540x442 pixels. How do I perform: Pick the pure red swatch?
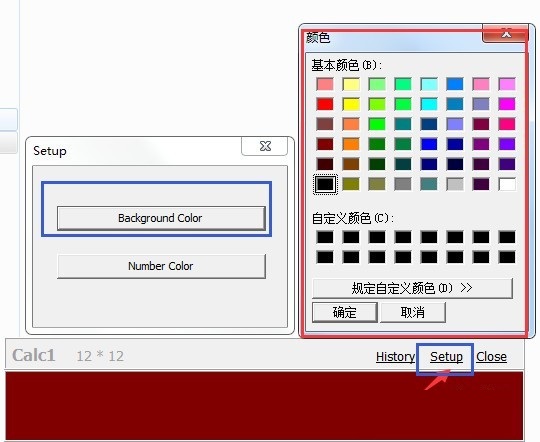point(325,104)
